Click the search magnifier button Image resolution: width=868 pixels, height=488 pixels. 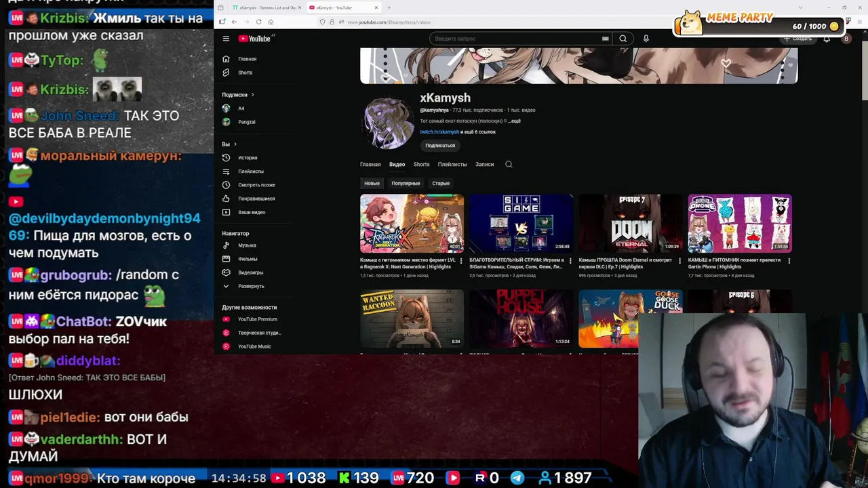click(623, 39)
